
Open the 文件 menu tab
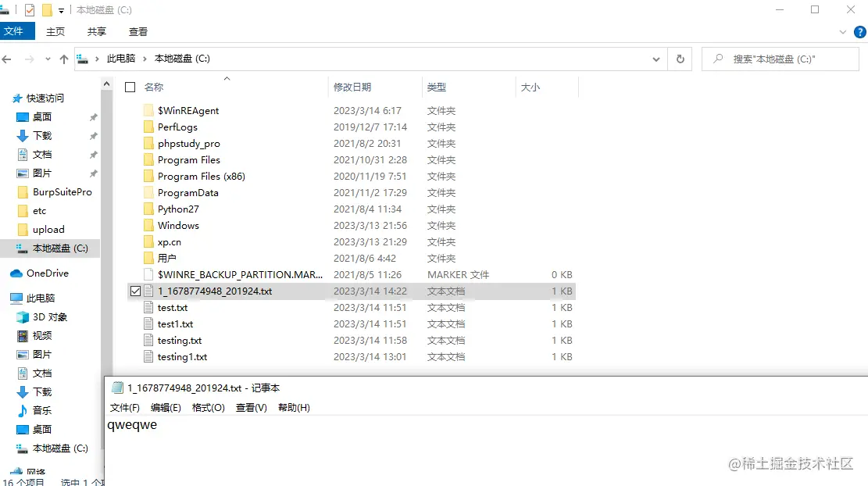[x=17, y=31]
